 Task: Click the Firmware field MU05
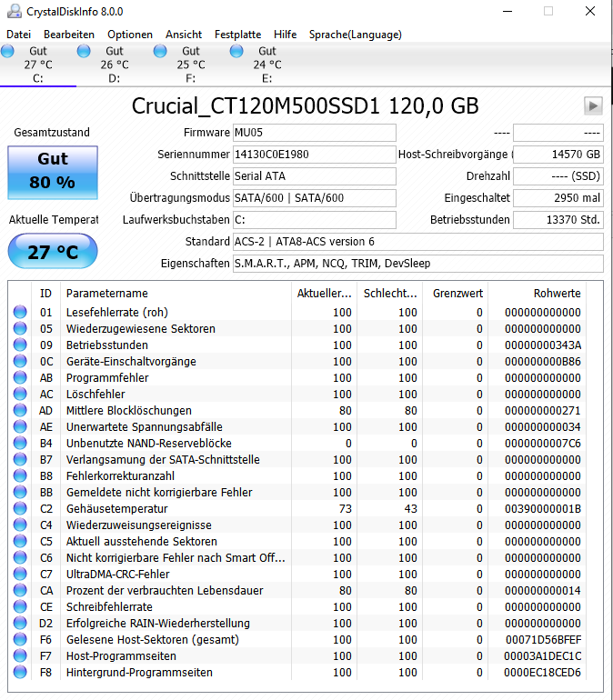coord(315,133)
